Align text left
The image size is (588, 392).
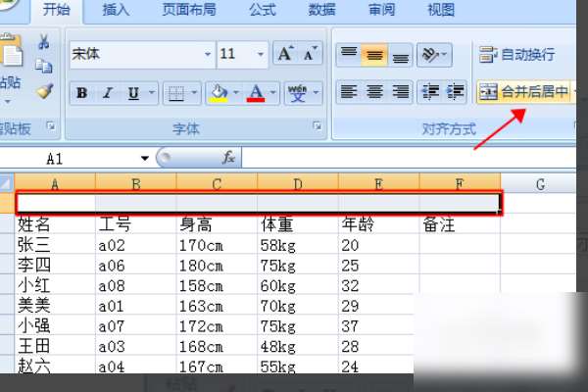click(348, 91)
